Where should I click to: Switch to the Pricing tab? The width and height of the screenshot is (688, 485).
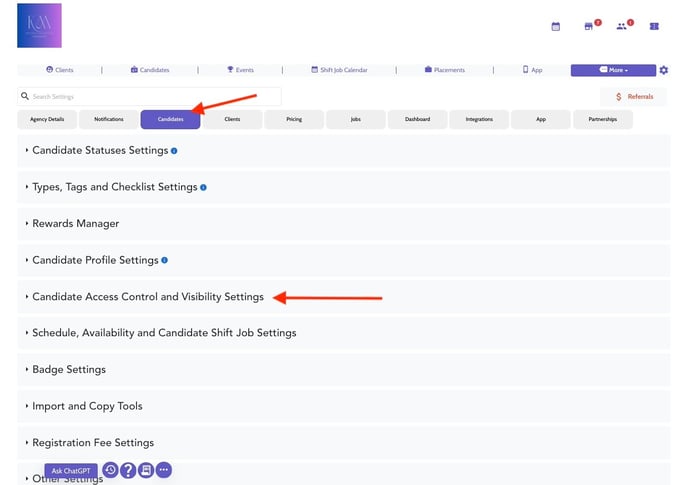coord(294,119)
